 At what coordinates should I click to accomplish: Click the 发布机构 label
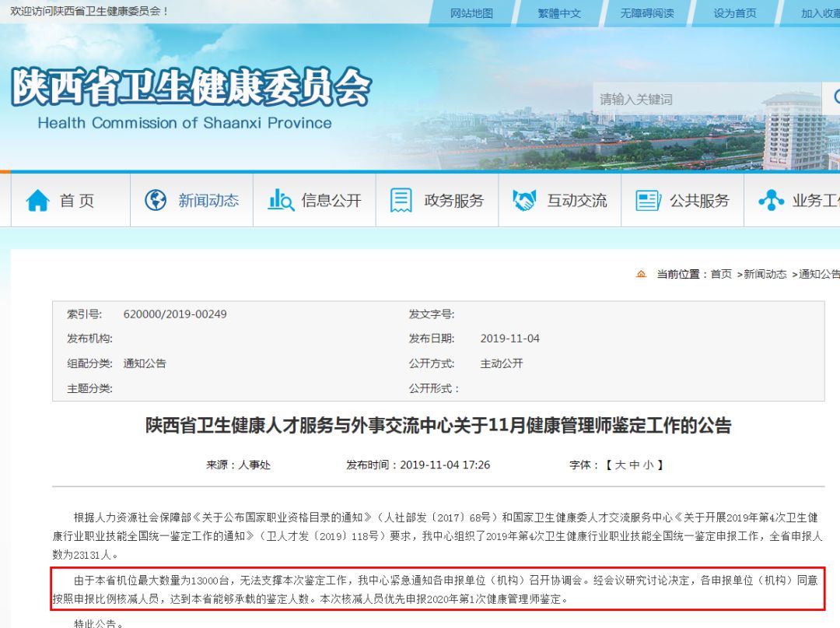[89, 339]
